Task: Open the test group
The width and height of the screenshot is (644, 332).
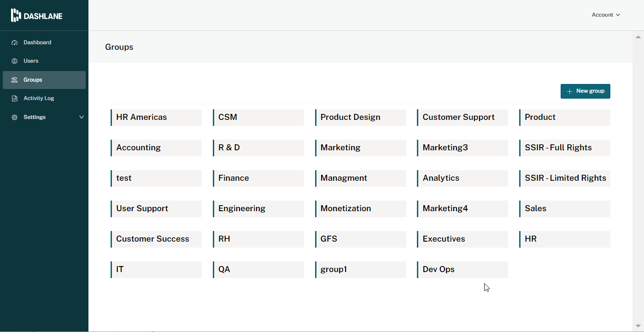Action: click(x=156, y=178)
